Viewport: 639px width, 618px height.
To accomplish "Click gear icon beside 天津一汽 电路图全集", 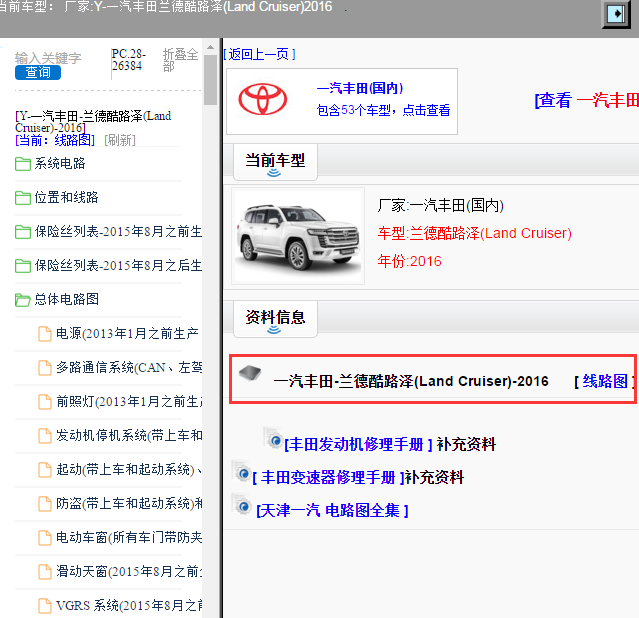I will point(241,505).
